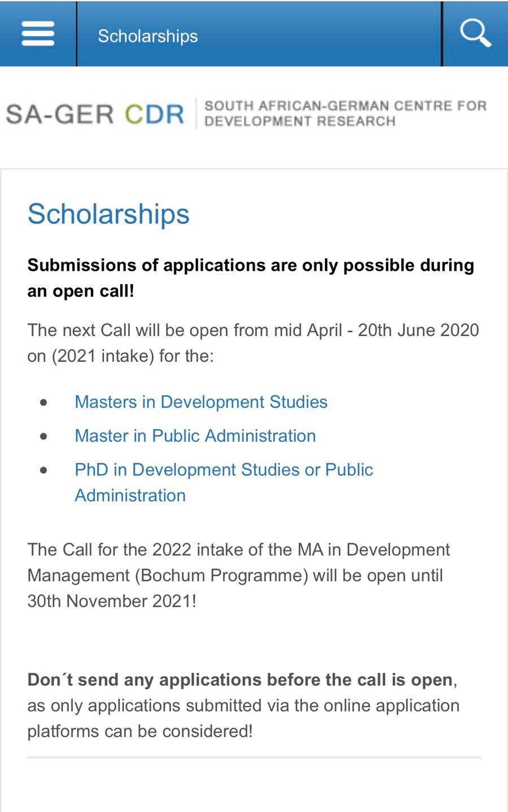The height and width of the screenshot is (812, 508).
Task: Select the 30th November 2021 deadline text
Action: [x=112, y=601]
